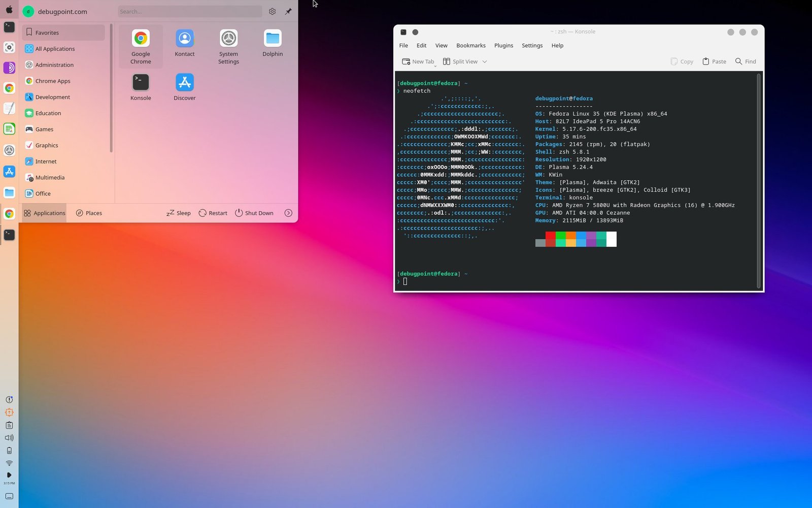Switch to the Places tab in launcher
812x508 pixels.
pyautogui.click(x=89, y=213)
